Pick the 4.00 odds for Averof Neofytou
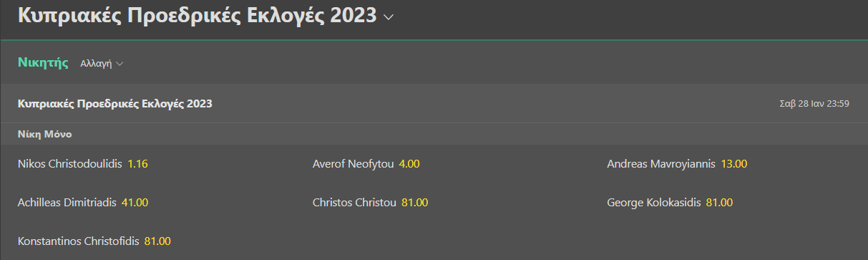This screenshot has width=868, height=260. point(409,164)
